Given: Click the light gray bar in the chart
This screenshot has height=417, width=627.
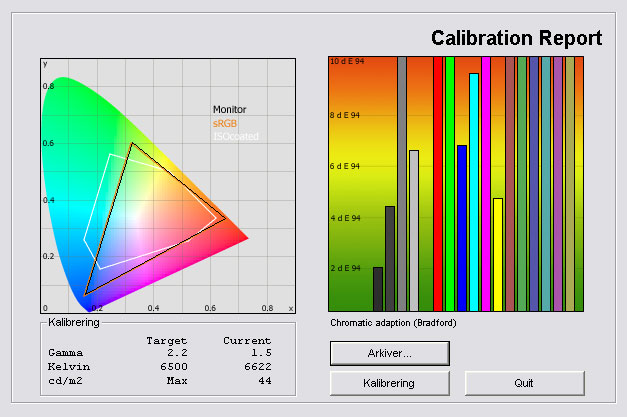Looking at the screenshot, I should (414, 231).
